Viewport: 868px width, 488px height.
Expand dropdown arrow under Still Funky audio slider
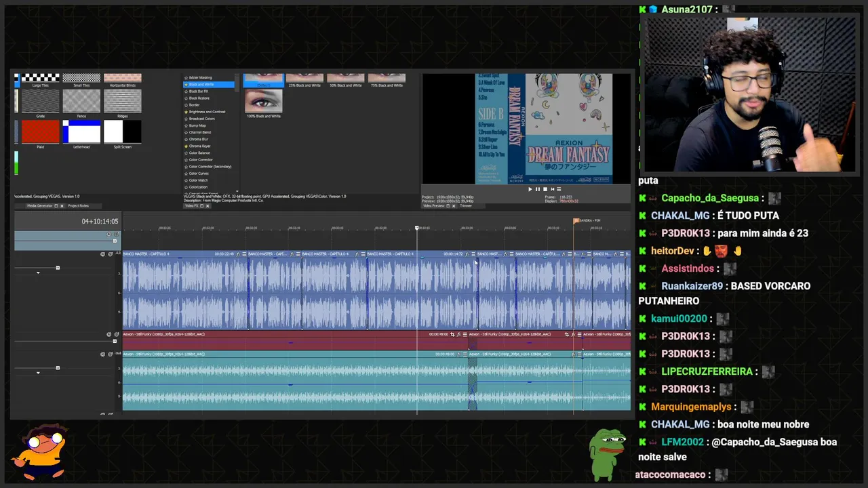38,373
